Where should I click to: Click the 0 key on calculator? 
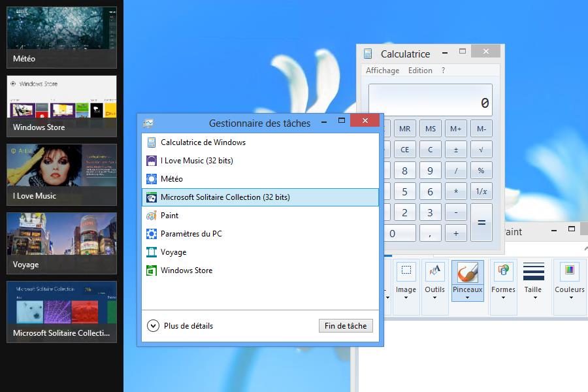400,233
